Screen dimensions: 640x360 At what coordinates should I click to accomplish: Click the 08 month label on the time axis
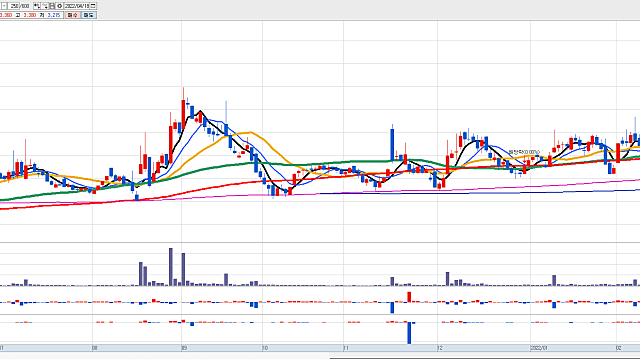95,348
